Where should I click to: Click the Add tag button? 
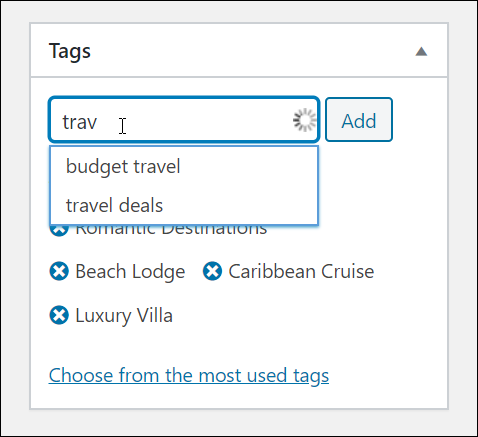[359, 120]
